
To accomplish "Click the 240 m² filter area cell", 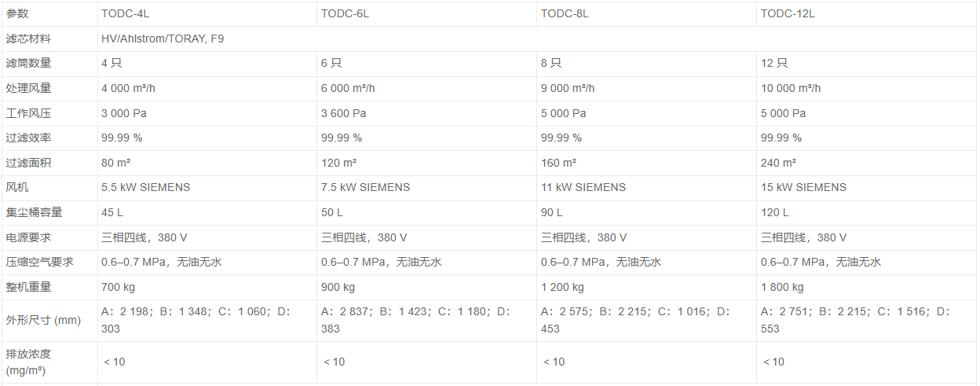I will 867,163.
